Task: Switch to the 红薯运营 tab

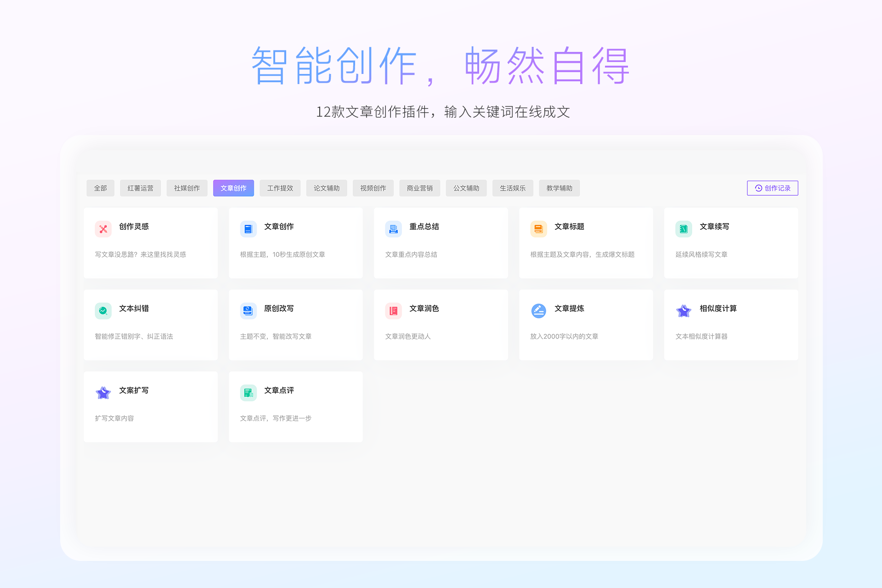Action: point(140,188)
